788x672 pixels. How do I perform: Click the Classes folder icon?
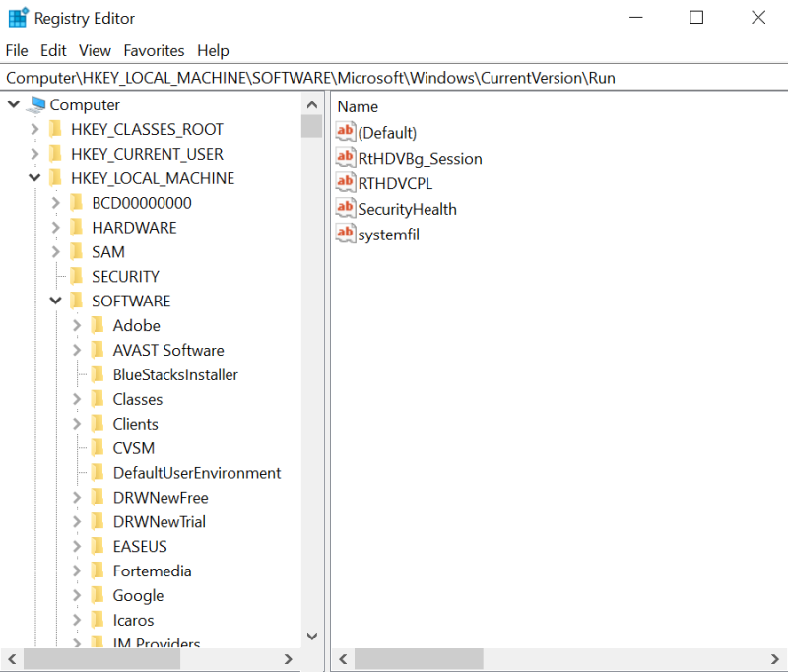tap(98, 399)
